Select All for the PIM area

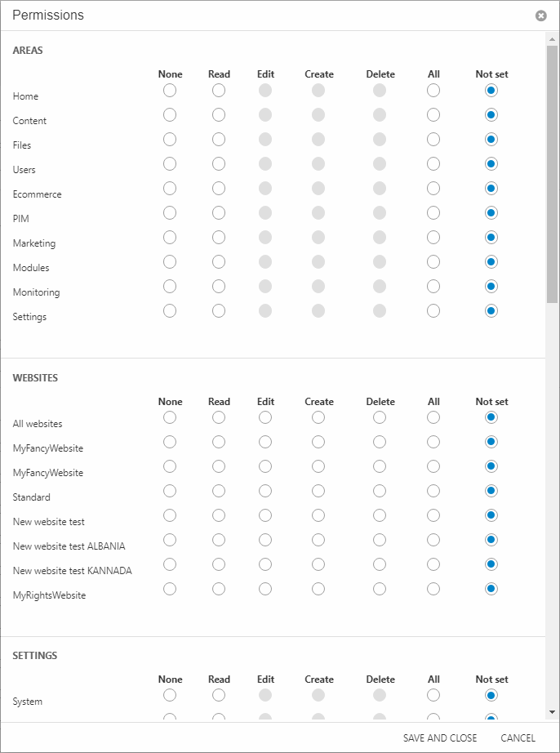(x=433, y=213)
